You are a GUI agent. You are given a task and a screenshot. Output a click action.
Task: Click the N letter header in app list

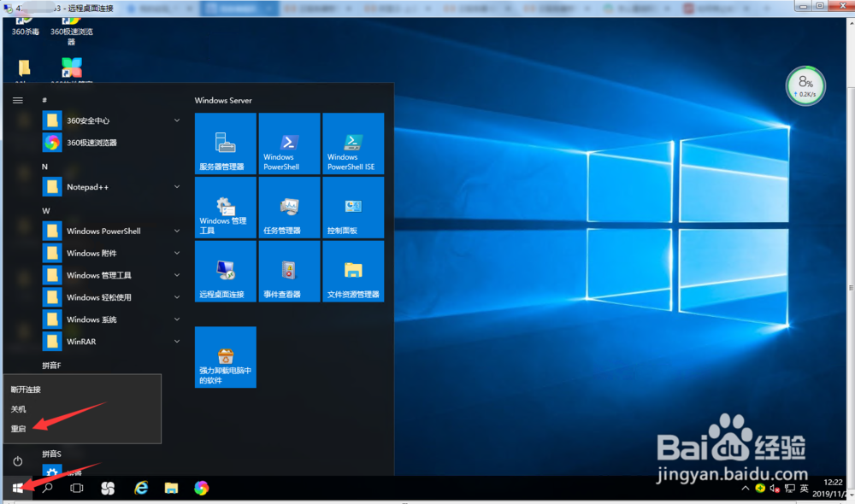[x=44, y=167]
